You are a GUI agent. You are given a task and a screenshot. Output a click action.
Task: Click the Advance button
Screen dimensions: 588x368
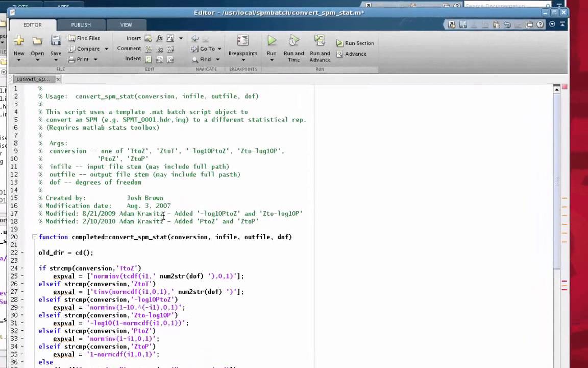pyautogui.click(x=351, y=54)
